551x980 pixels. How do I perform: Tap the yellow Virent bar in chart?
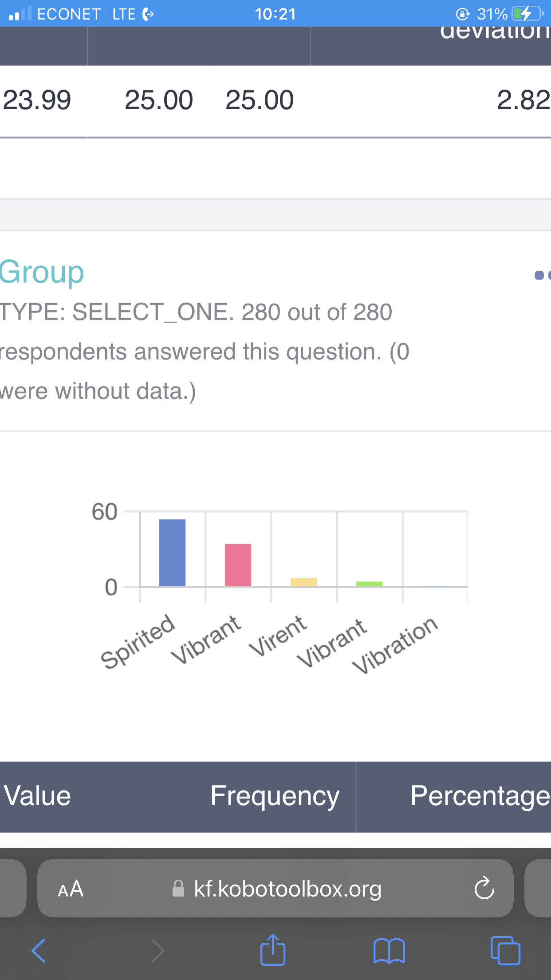pos(303,582)
